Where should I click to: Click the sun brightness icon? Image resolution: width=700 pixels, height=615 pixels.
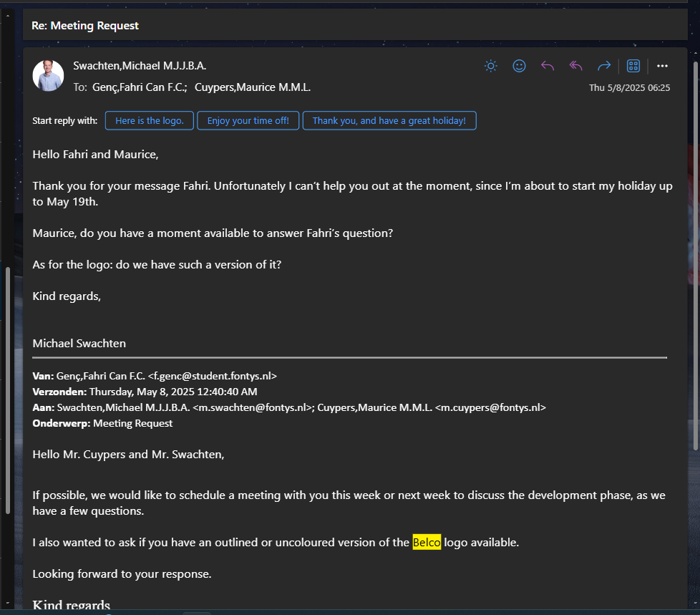click(x=490, y=65)
